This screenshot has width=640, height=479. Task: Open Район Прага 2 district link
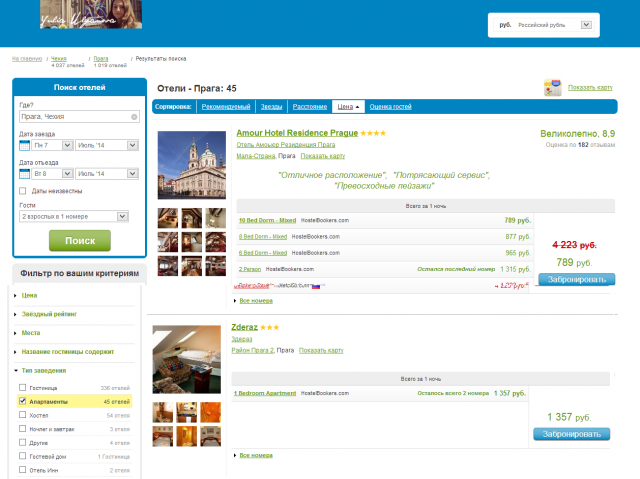click(x=252, y=350)
